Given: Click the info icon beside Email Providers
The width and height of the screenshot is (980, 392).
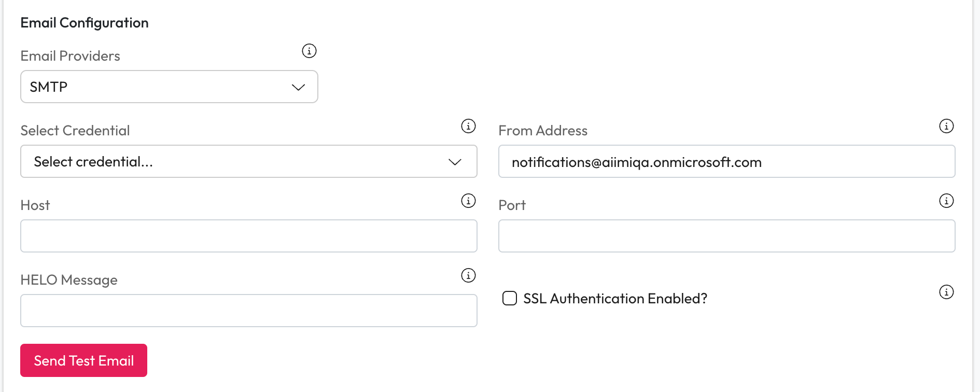Looking at the screenshot, I should pos(309,51).
